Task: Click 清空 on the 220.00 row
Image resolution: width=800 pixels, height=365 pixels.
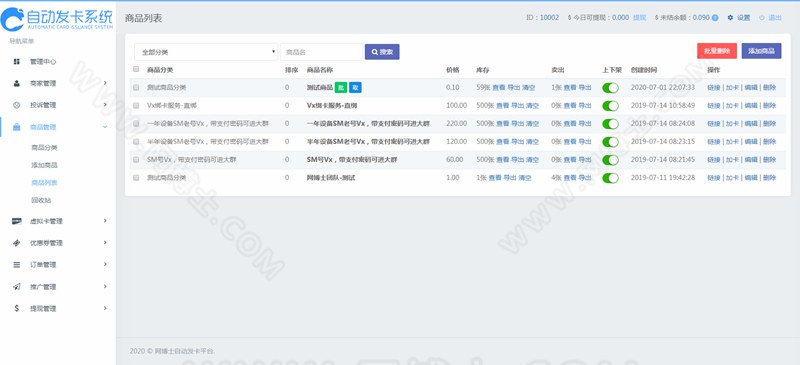Action: [x=532, y=124]
